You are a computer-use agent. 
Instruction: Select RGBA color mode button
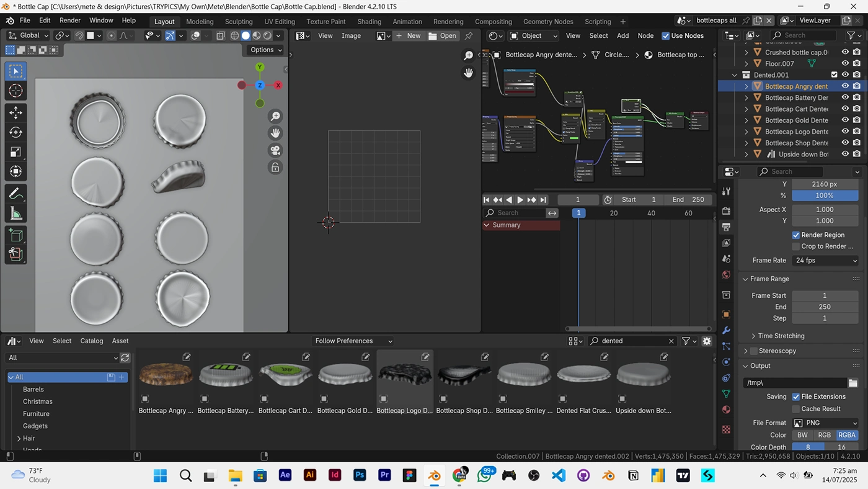tap(848, 435)
